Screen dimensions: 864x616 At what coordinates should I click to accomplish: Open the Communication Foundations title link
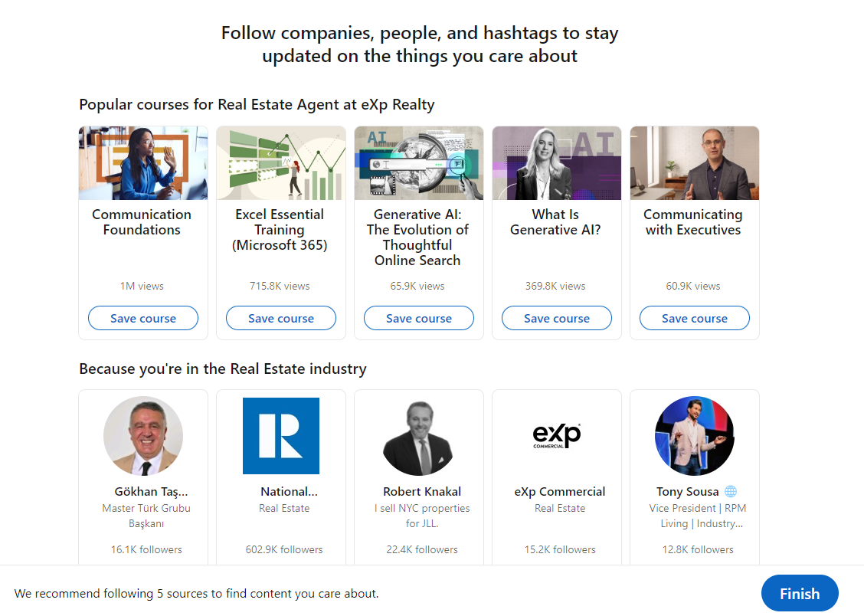(142, 222)
